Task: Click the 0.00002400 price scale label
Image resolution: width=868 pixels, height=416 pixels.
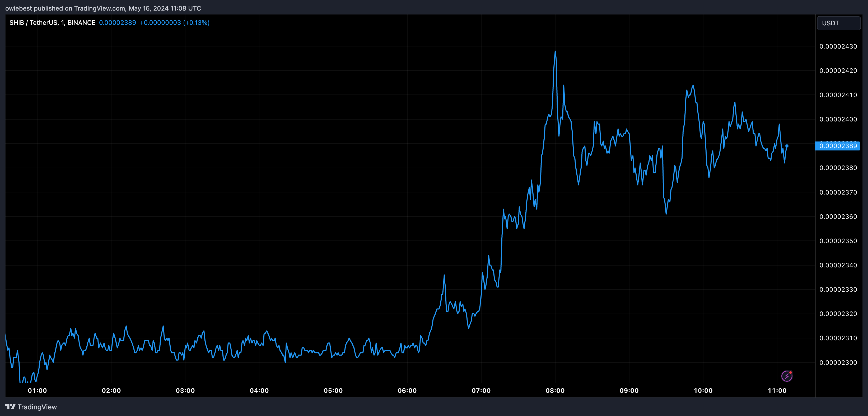Action: tap(838, 119)
